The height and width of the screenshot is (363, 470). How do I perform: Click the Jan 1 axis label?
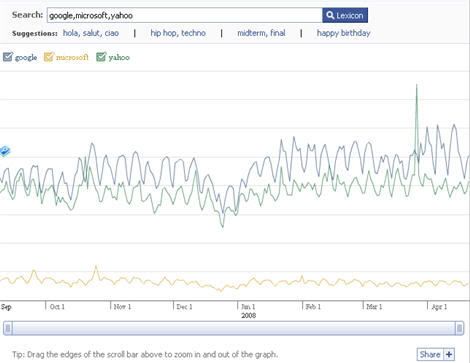pos(248,306)
